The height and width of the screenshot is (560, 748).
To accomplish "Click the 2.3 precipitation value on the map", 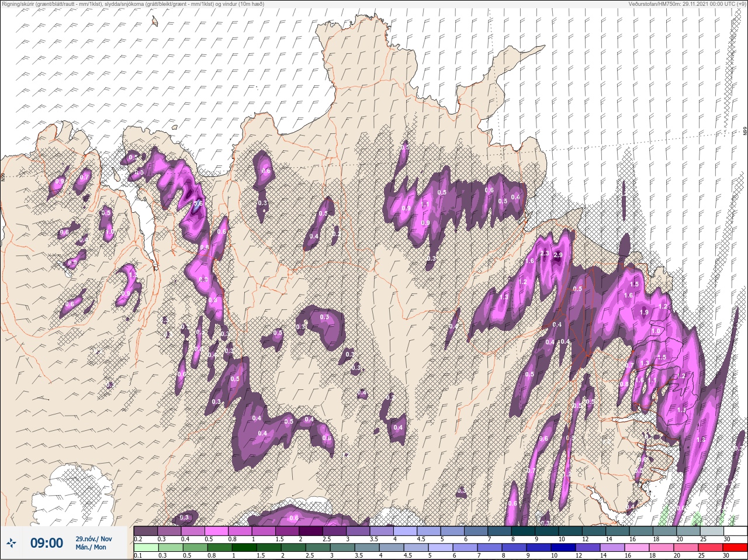I will click(x=545, y=253).
